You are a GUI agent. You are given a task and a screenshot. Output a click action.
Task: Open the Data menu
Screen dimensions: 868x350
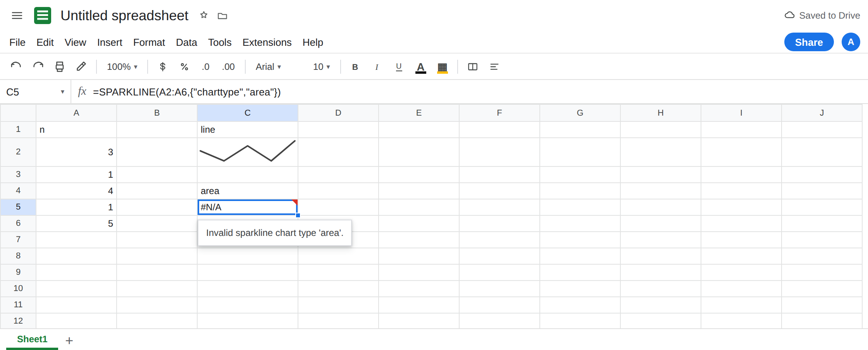tap(186, 42)
